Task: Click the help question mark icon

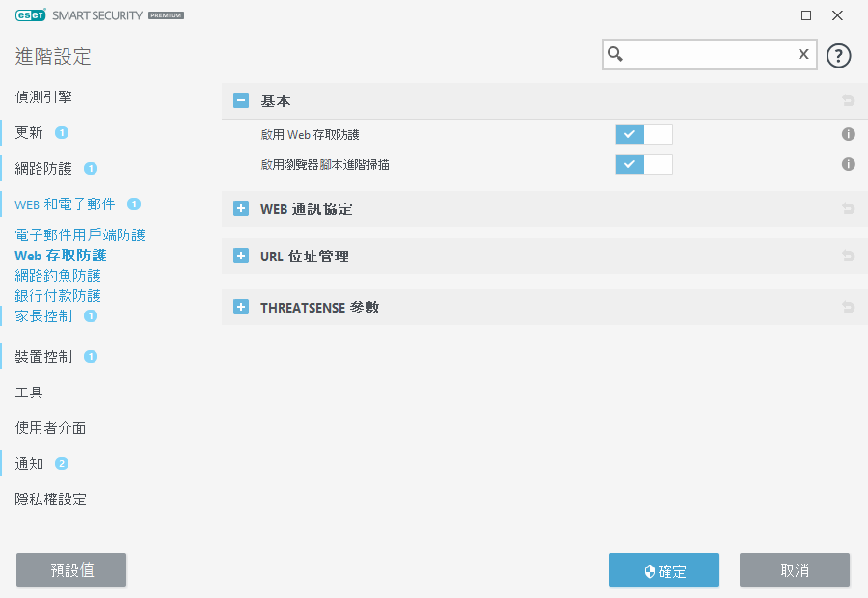Action: point(839,55)
